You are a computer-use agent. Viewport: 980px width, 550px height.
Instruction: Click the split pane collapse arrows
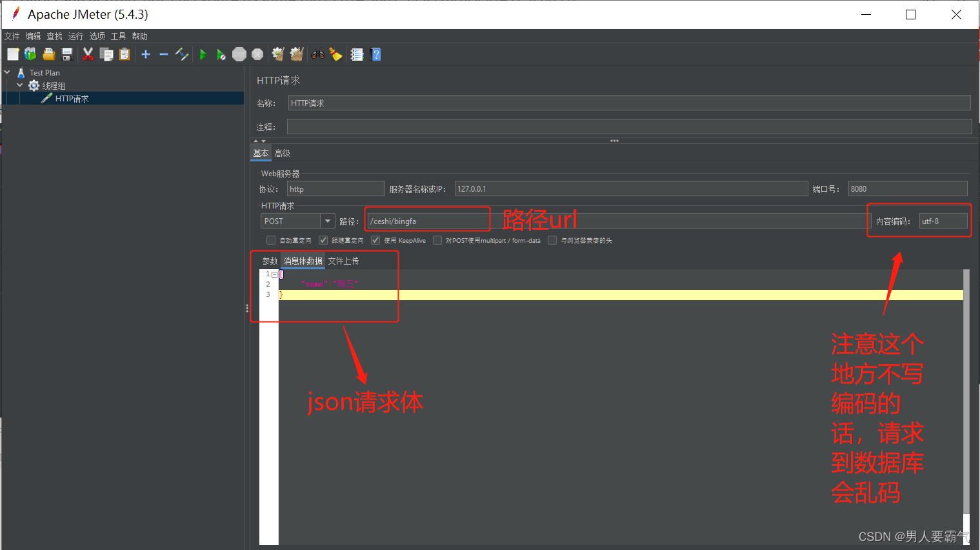tap(259, 140)
